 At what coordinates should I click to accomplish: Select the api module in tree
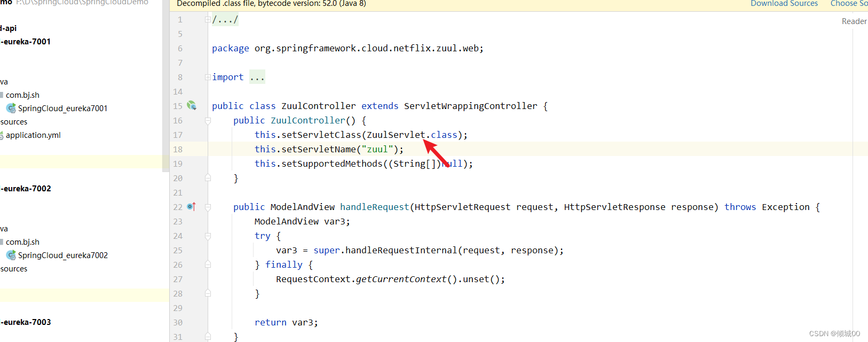(9, 28)
